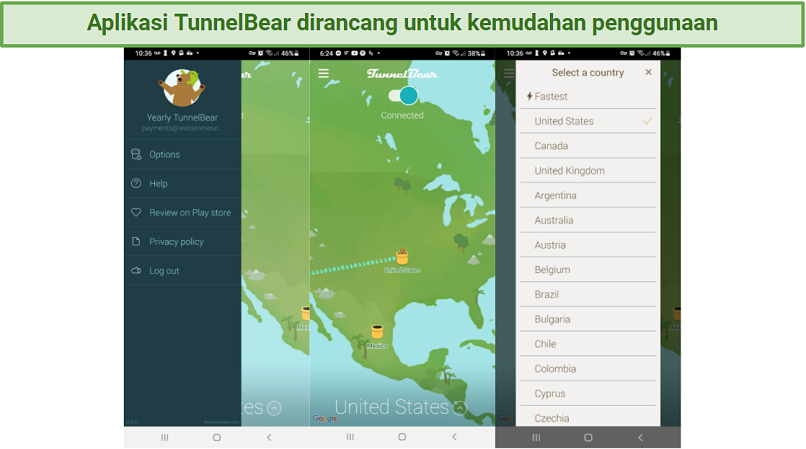Tap recent apps button on middle phone
This screenshot has width=806, height=449.
[350, 437]
